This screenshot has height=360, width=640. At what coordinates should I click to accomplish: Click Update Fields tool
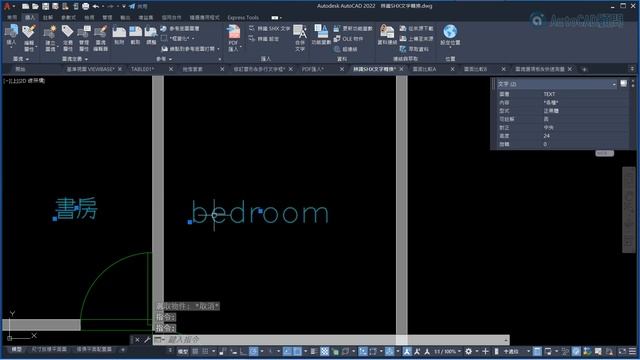point(353,29)
